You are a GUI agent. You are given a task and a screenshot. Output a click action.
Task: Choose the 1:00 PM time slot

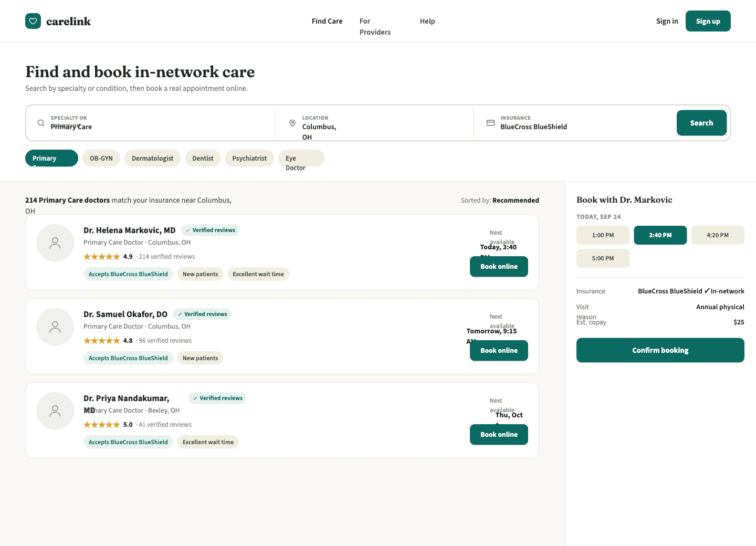click(603, 235)
